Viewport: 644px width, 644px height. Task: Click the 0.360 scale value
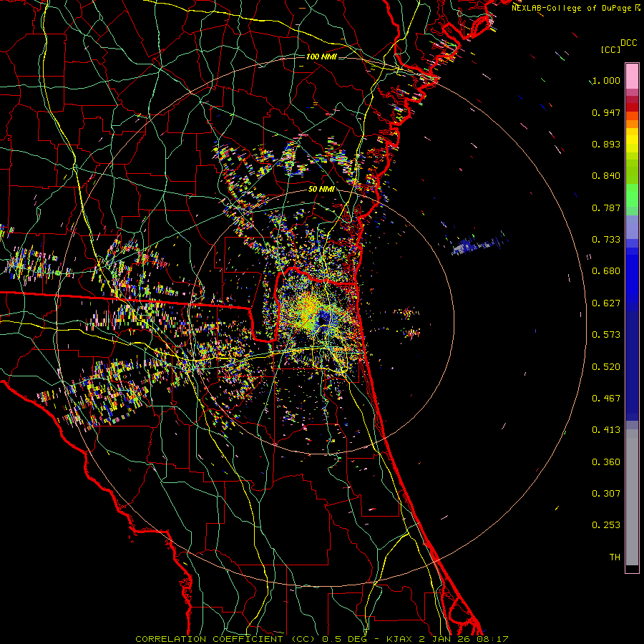pyautogui.click(x=606, y=462)
